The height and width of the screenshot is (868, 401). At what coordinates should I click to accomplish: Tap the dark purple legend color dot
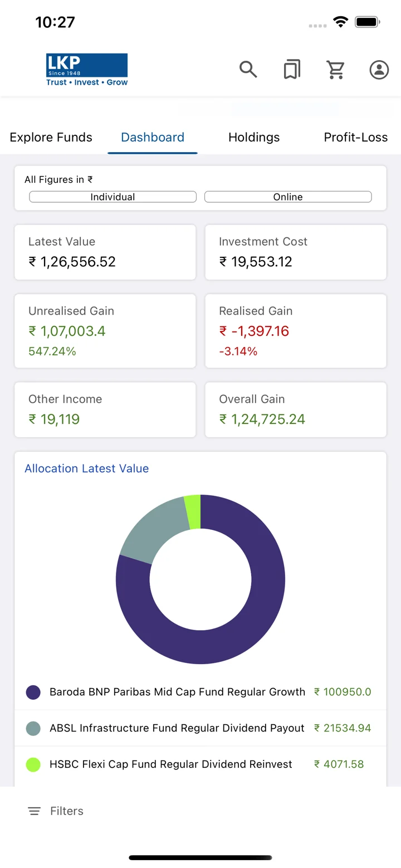click(33, 693)
